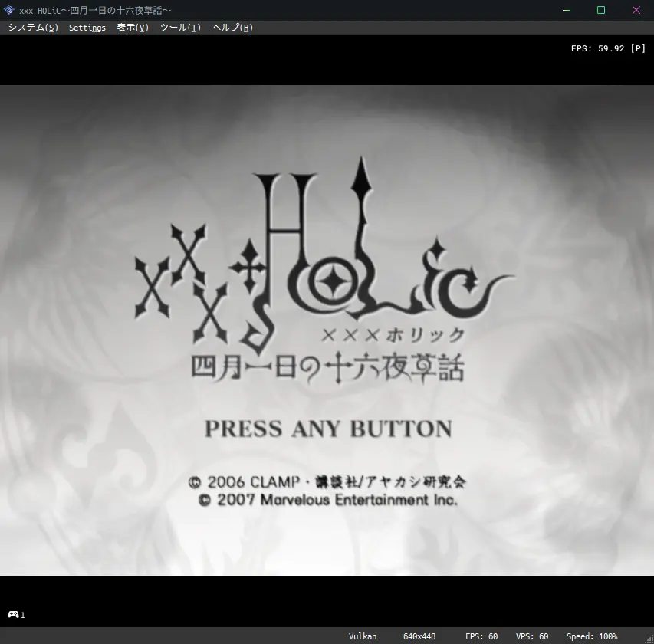Open the ヘルプ(H) menu
This screenshot has width=654, height=644.
232,28
